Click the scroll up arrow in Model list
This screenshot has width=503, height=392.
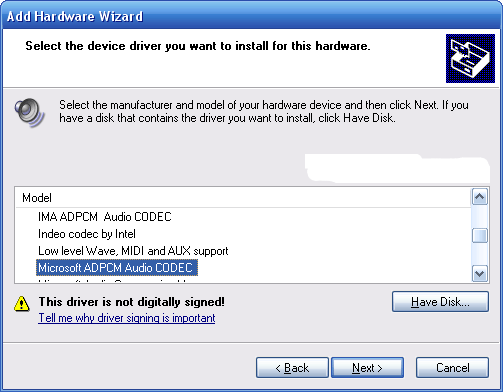click(480, 197)
